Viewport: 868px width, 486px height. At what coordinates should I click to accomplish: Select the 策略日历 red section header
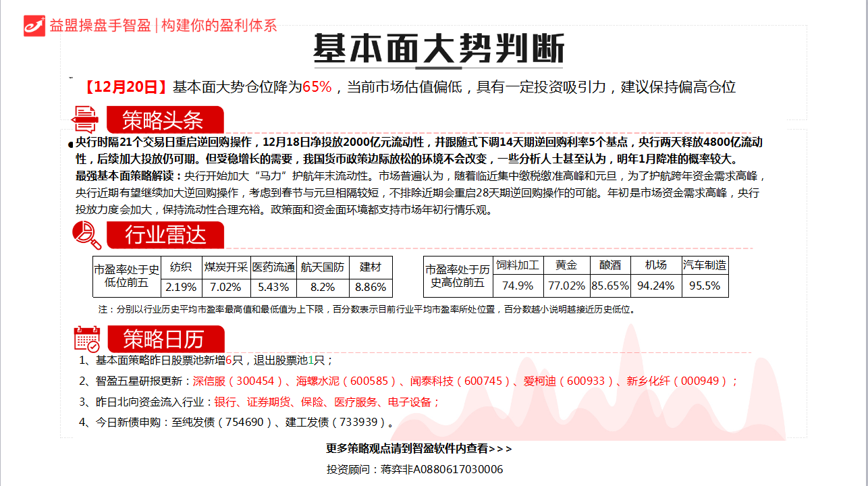[164, 338]
